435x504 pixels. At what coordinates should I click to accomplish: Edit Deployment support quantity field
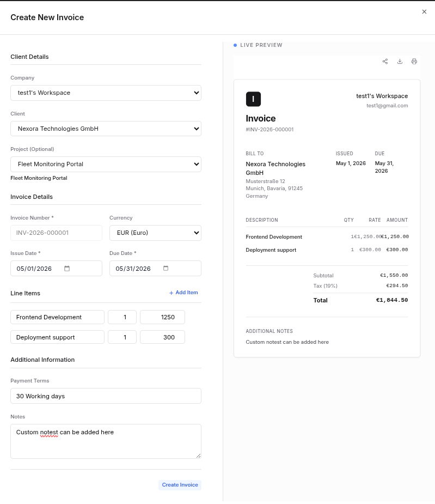(x=122, y=337)
